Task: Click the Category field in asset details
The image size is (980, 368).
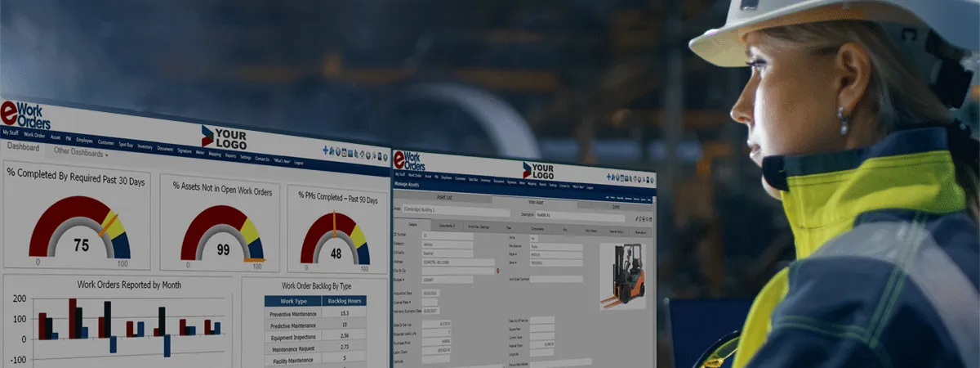Action: click(448, 245)
